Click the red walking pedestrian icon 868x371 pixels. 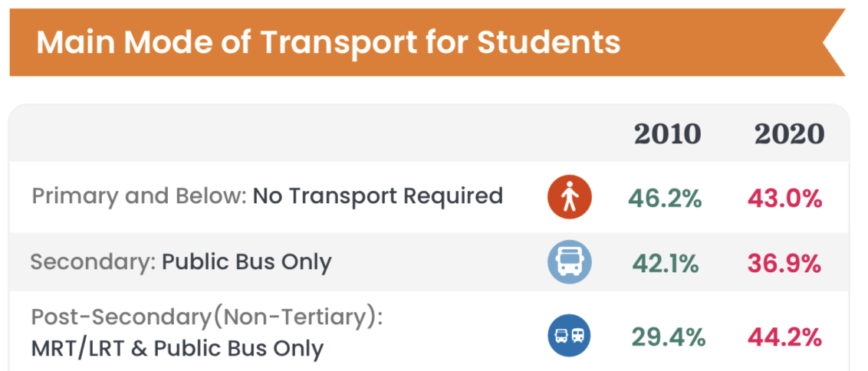coord(569,198)
